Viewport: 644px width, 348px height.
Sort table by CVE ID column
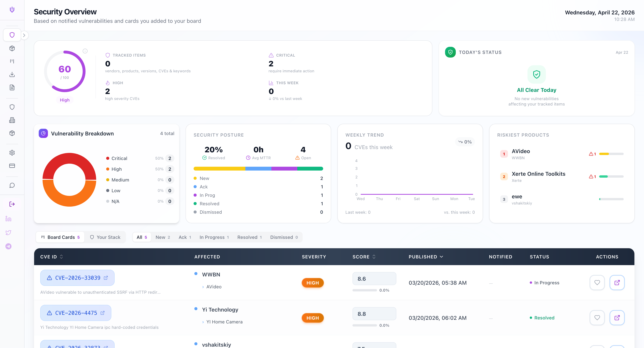click(52, 257)
